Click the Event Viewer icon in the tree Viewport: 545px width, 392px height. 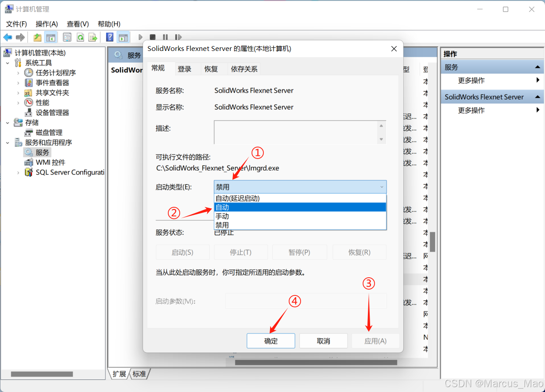tap(28, 83)
